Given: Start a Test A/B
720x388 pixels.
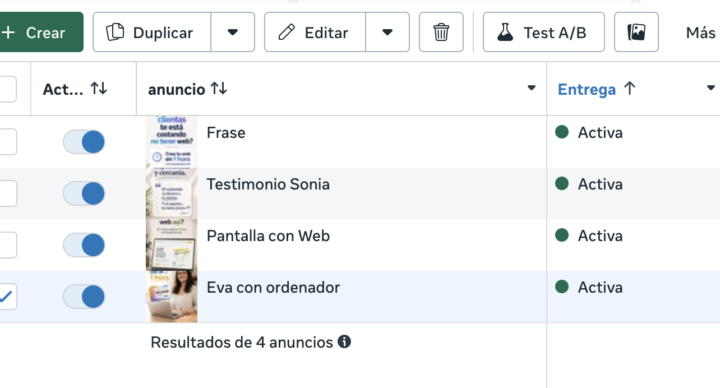Looking at the screenshot, I should point(544,32).
